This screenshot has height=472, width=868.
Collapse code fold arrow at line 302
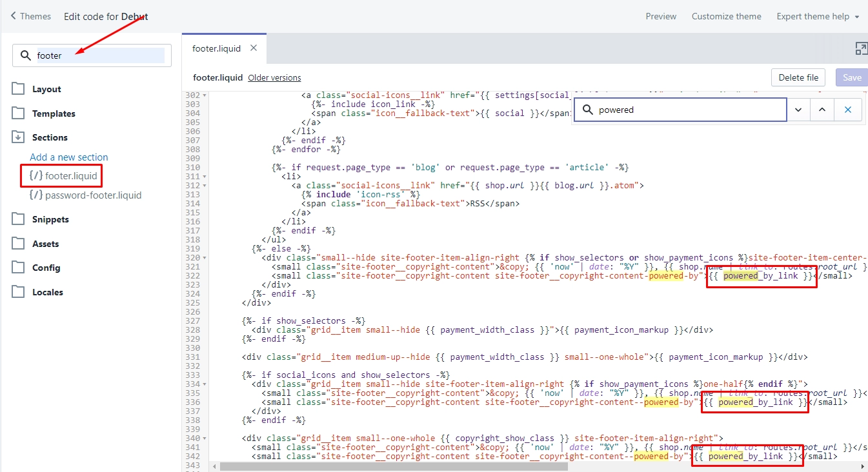coord(205,95)
